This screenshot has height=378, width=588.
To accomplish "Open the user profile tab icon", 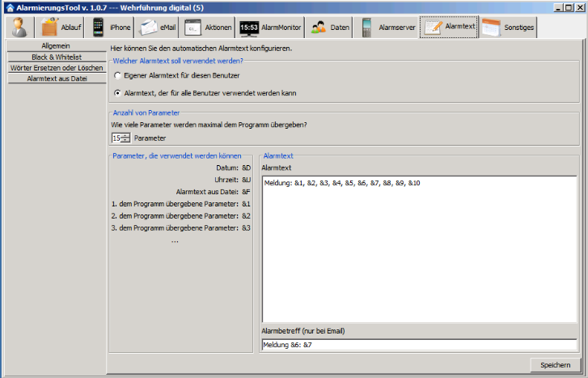I will tap(19, 27).
